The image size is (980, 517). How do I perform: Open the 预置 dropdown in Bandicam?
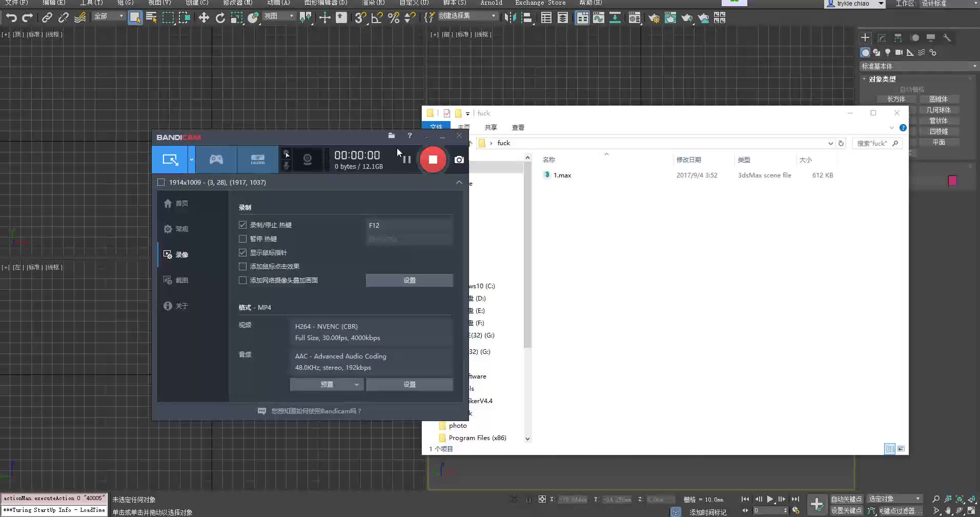(326, 384)
